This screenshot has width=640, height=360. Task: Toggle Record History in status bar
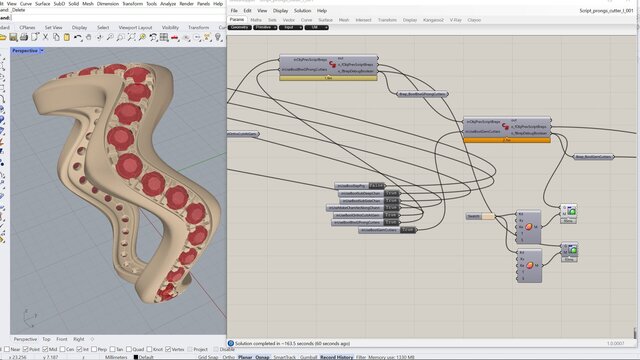pyautogui.click(x=336, y=357)
